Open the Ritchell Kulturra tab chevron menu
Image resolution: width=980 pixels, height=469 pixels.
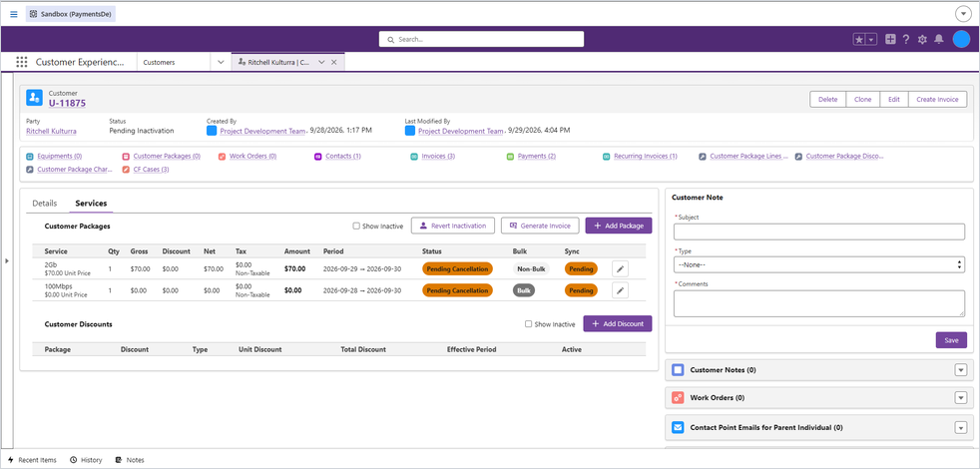[x=321, y=63]
